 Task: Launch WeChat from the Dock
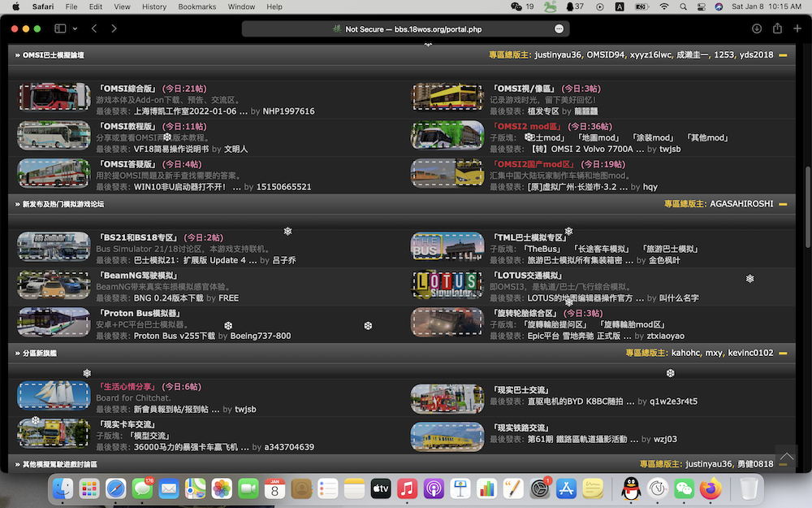point(684,488)
